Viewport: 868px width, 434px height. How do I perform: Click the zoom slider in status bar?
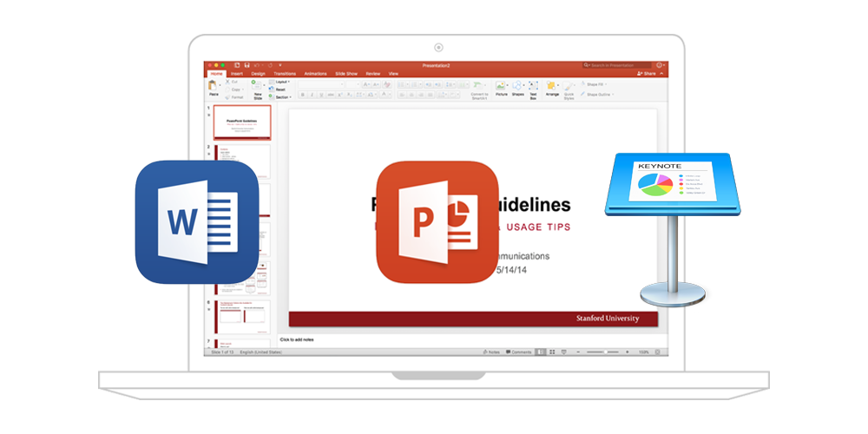(603, 352)
